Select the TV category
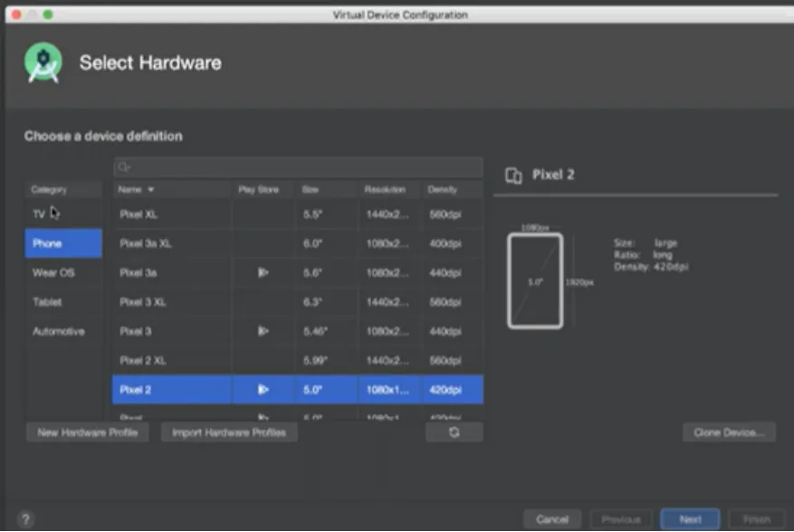This screenshot has height=532, width=794. coord(63,214)
